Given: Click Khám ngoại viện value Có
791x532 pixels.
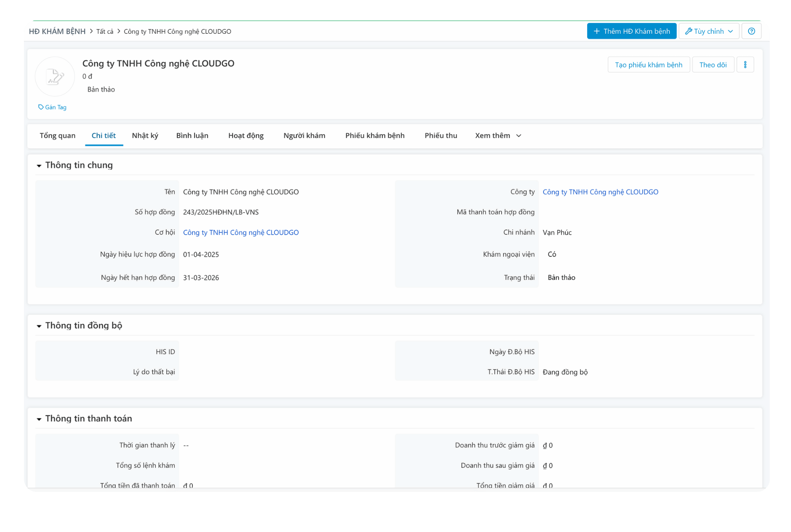Looking at the screenshot, I should point(552,254).
